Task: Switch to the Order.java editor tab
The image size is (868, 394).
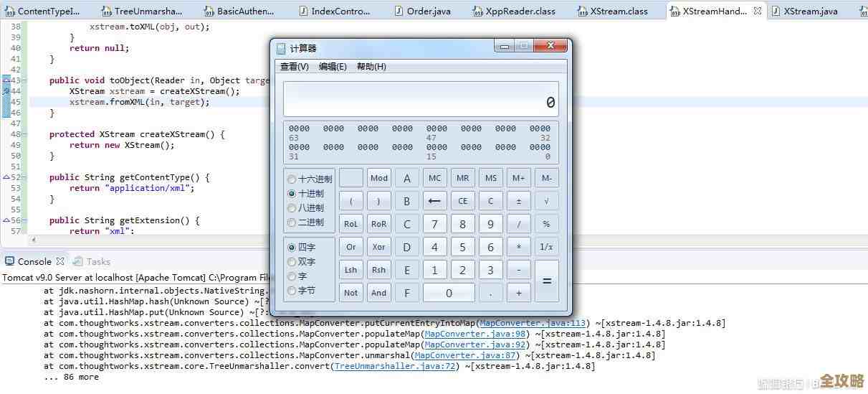Action: 426,11
